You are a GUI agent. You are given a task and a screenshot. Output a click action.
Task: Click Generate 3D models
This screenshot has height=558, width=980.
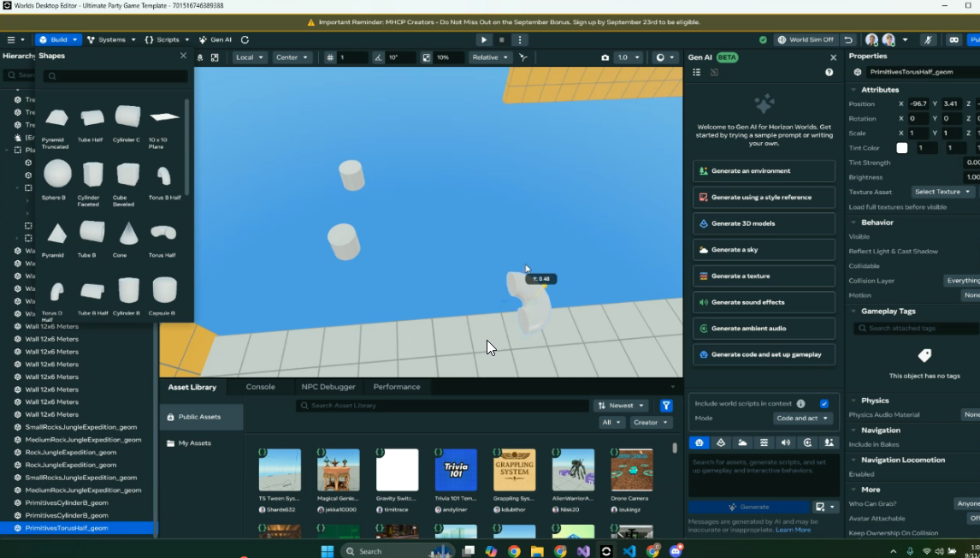tap(764, 223)
